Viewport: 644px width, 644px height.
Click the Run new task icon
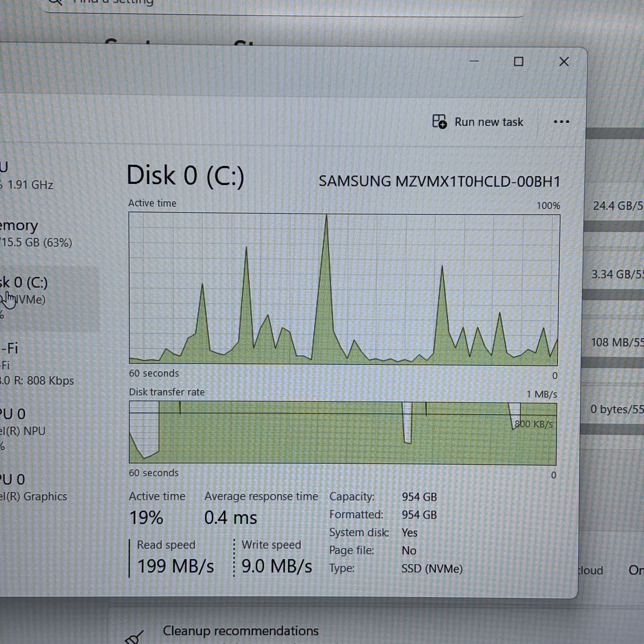[439, 121]
